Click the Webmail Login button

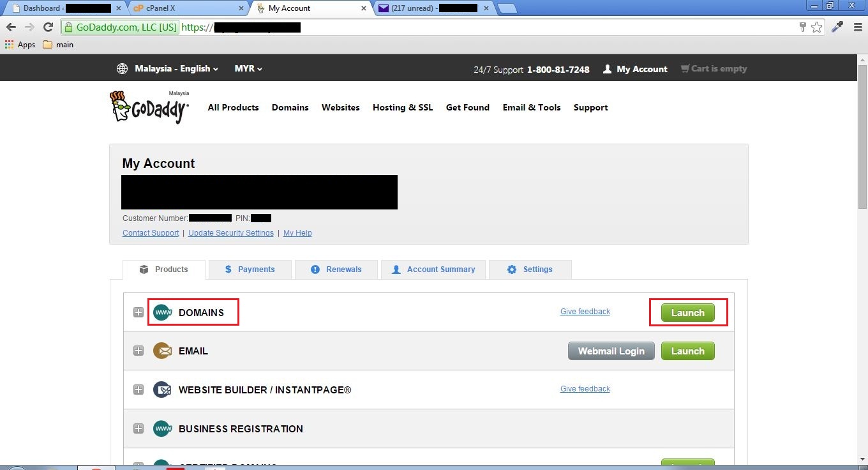(x=611, y=351)
